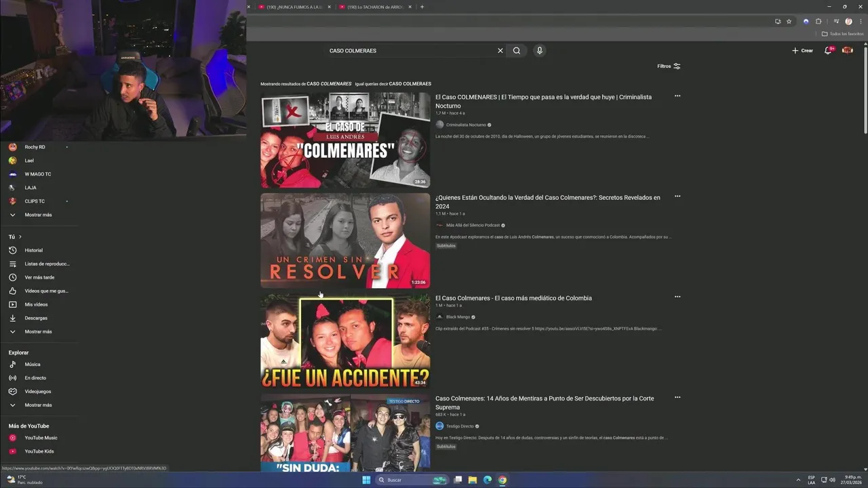The image size is (868, 488).
Task: Start voice search with the microphone icon
Action: click(x=539, y=50)
